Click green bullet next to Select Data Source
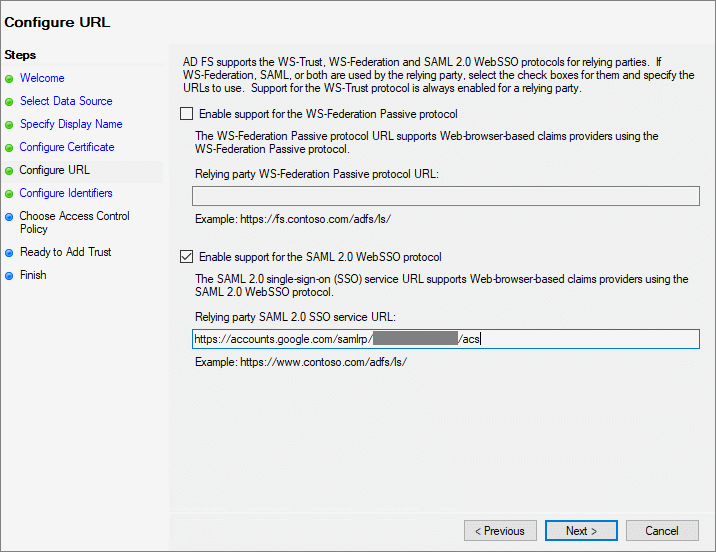The image size is (716, 552). (x=10, y=101)
